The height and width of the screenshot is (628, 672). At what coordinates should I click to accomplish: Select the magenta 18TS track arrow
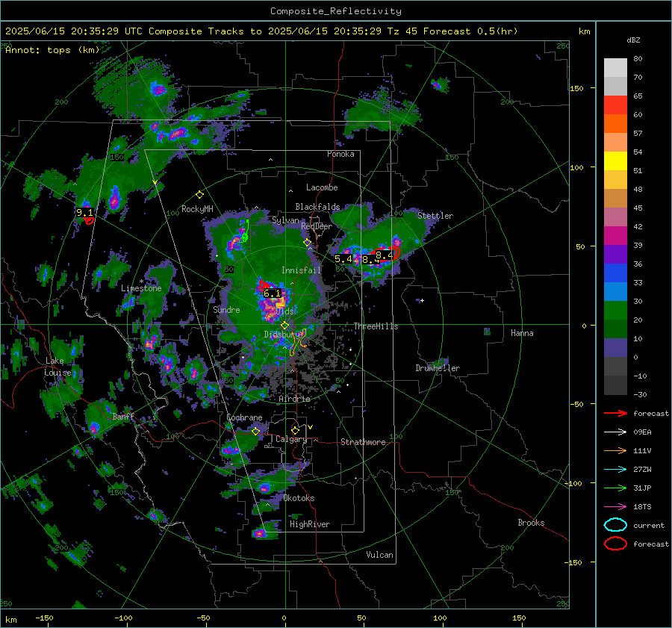point(615,506)
